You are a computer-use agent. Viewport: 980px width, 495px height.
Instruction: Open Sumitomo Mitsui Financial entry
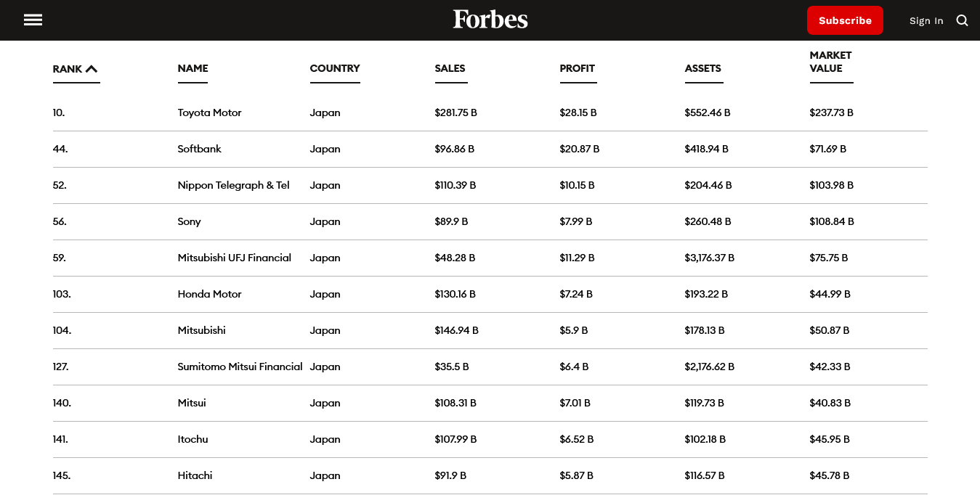coord(240,367)
